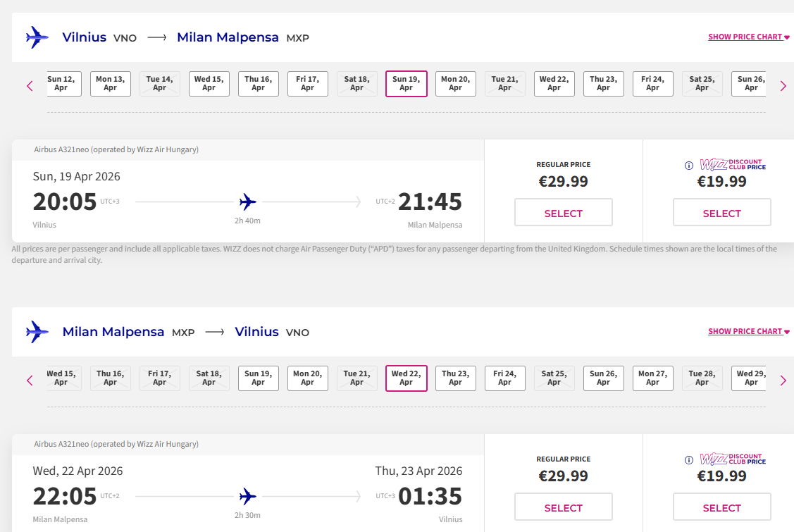Select the return WIZZ Discount Club €19.99 fare
794x532 pixels.
coord(721,507)
